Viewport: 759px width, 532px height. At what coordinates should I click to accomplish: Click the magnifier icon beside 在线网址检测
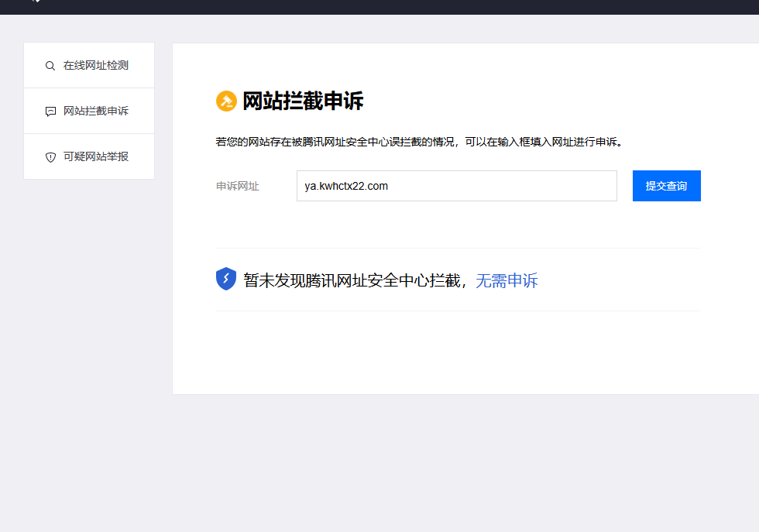click(50, 66)
